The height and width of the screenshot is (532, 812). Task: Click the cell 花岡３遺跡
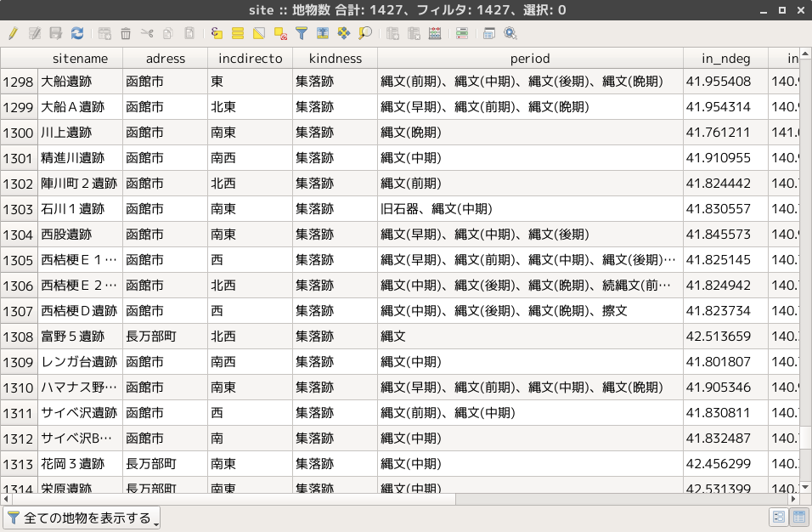pos(81,464)
